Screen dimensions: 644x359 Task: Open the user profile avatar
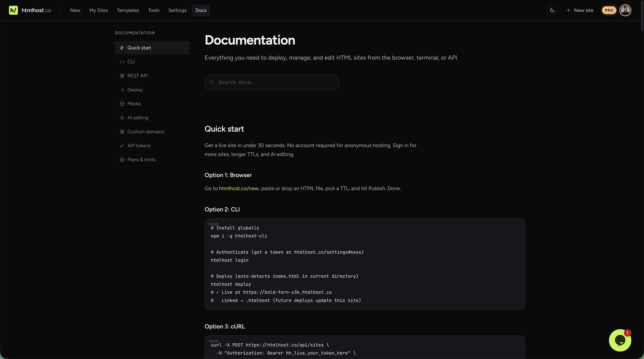tap(625, 10)
